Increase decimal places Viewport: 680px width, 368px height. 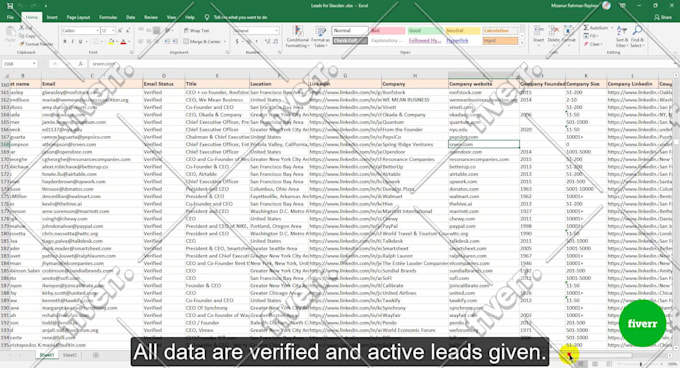[x=267, y=42]
